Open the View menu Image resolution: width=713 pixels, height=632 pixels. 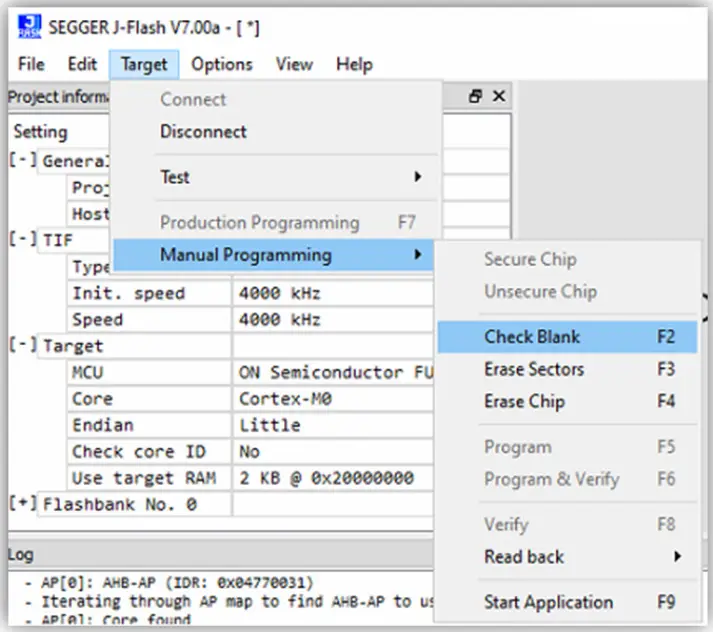[x=294, y=64]
